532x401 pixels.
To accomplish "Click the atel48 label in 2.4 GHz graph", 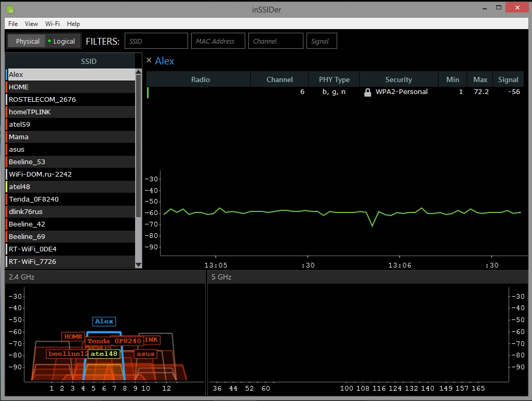I will click(x=103, y=354).
